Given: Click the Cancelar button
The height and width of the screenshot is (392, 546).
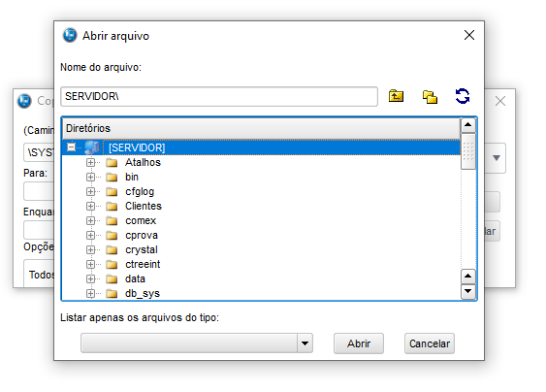Looking at the screenshot, I should point(430,343).
